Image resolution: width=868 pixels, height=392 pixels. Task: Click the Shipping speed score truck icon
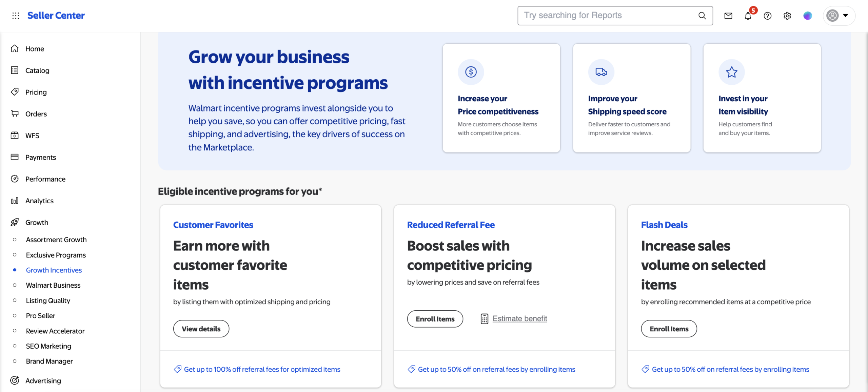[x=601, y=72]
